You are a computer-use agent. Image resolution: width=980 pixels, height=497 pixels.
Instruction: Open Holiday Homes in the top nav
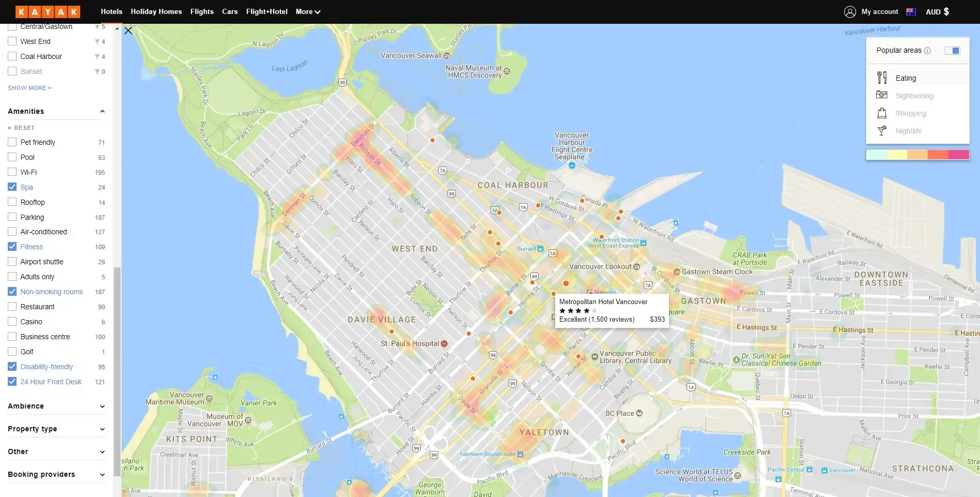[x=156, y=11]
